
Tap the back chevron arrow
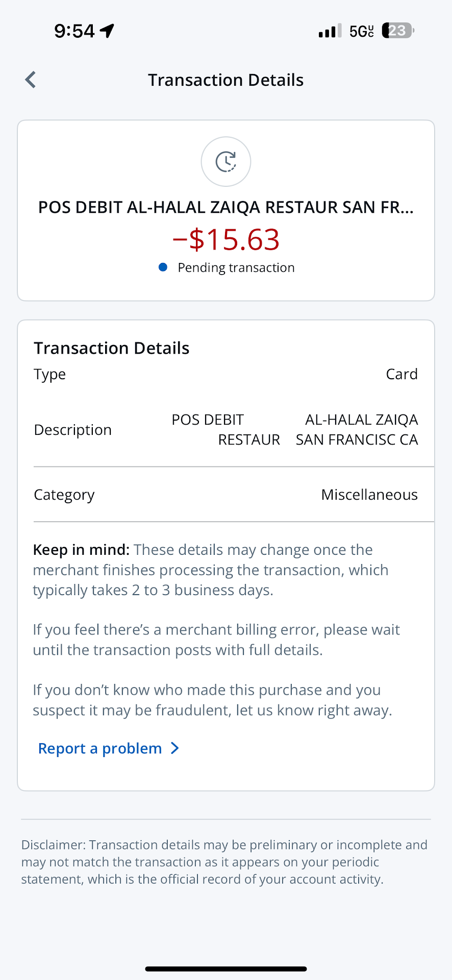(31, 80)
